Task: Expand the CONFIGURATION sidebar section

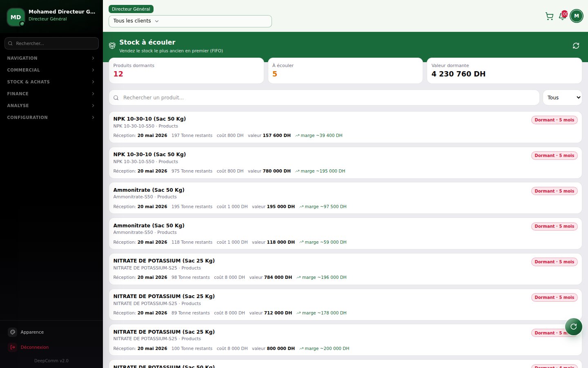Action: pyautogui.click(x=51, y=117)
